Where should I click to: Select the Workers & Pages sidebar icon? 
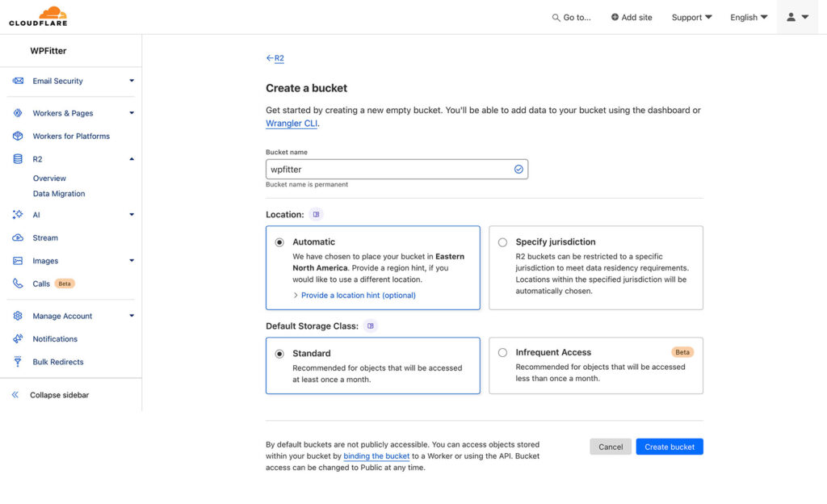[18, 112]
